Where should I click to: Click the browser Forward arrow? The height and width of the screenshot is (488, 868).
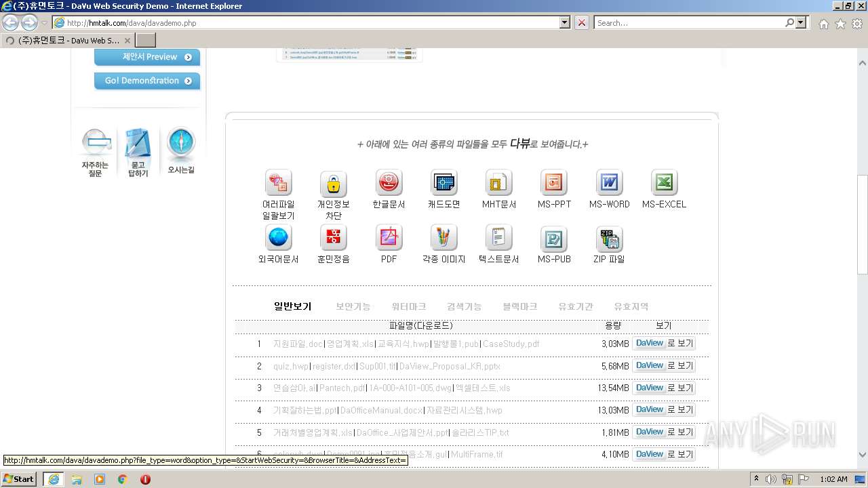click(29, 22)
